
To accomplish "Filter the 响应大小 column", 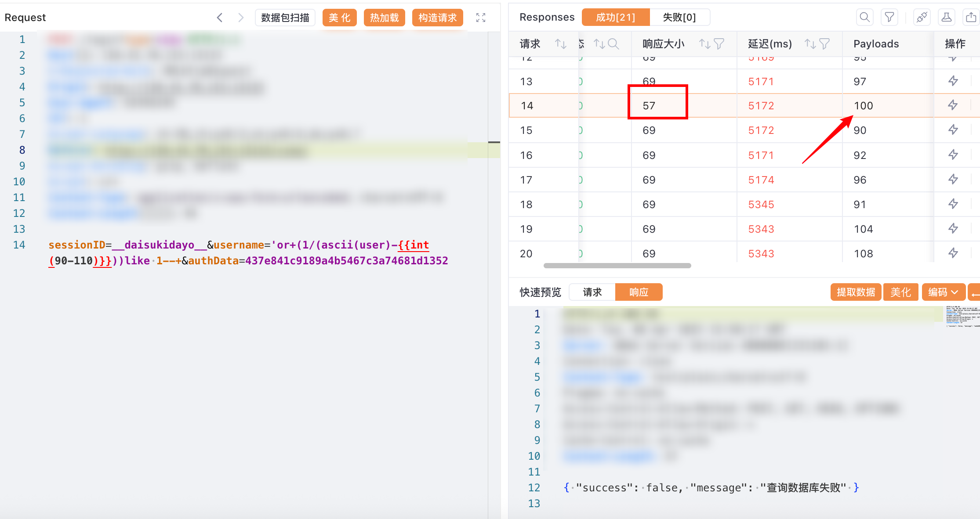I will pyautogui.click(x=719, y=44).
